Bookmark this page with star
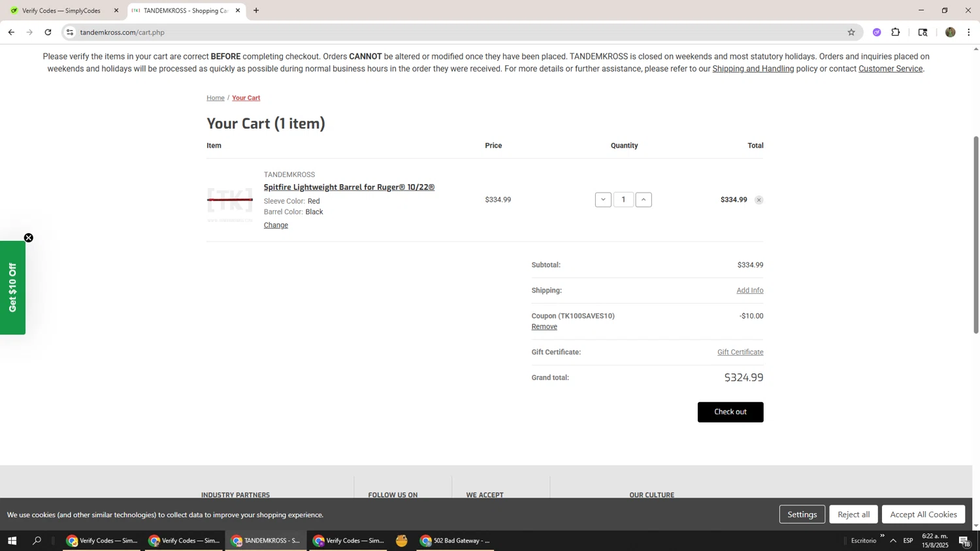The height and width of the screenshot is (551, 980). (851, 32)
